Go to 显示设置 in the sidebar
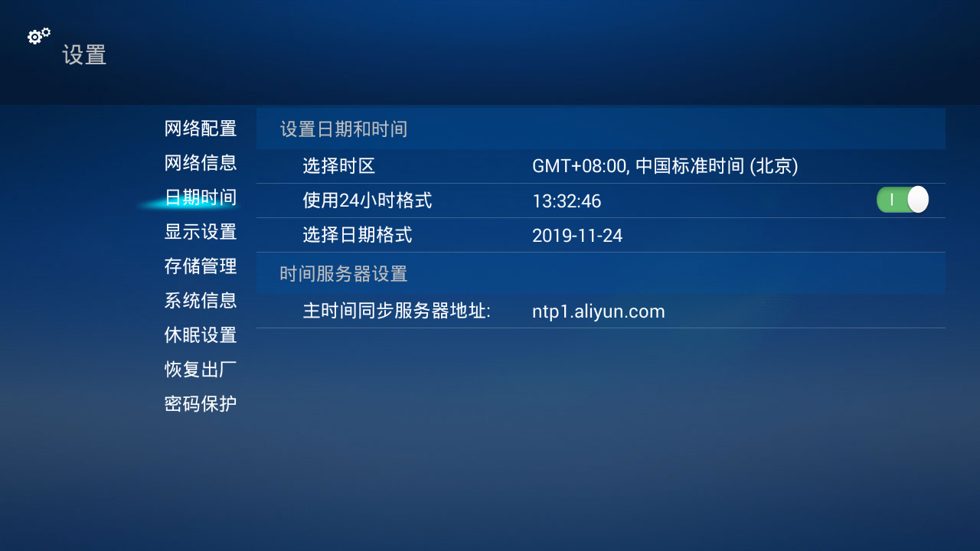 201,232
